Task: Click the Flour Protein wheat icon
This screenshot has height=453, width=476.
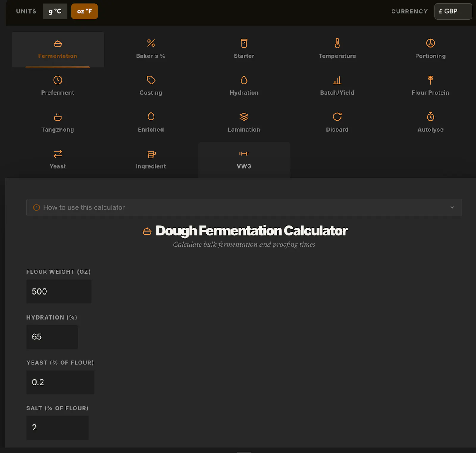Action: point(430,80)
